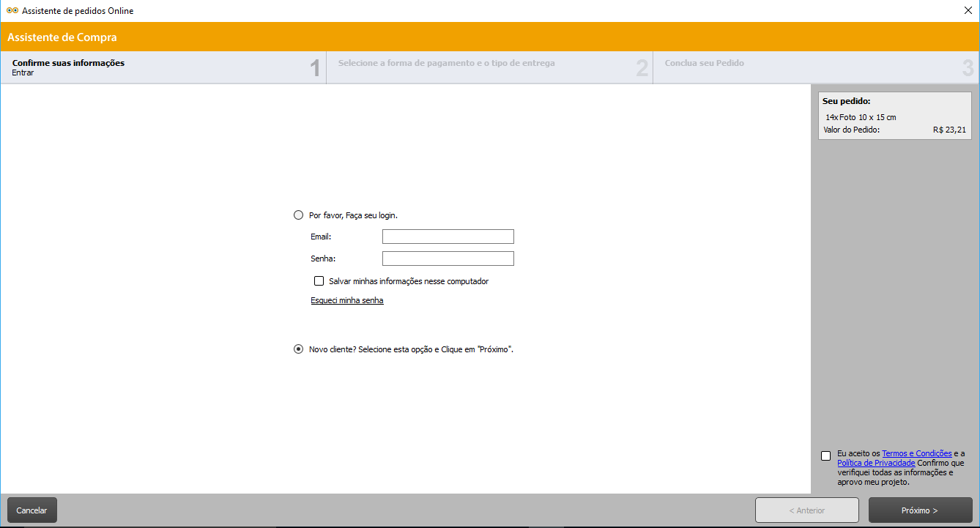Open the "Termos e Condições" link

[916, 453]
